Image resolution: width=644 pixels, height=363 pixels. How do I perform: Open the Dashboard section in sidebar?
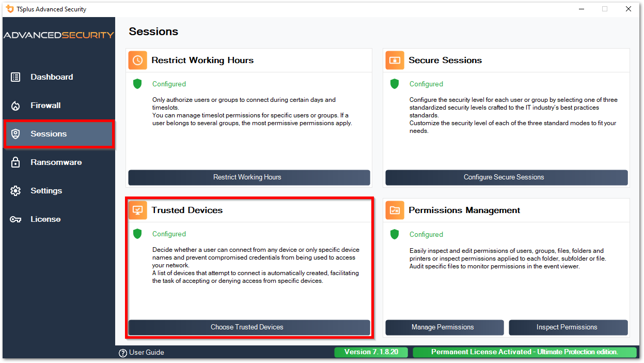(51, 77)
